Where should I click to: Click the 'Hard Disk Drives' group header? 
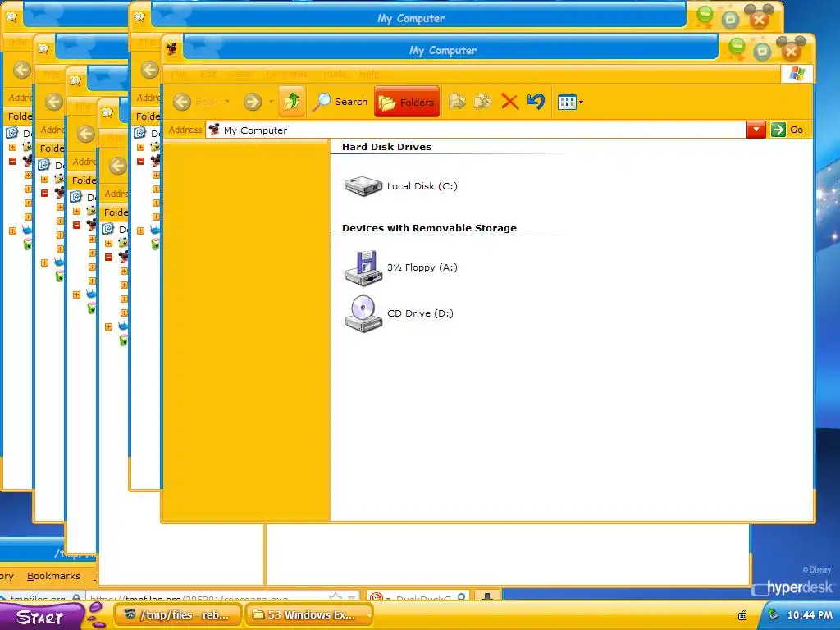(x=386, y=147)
